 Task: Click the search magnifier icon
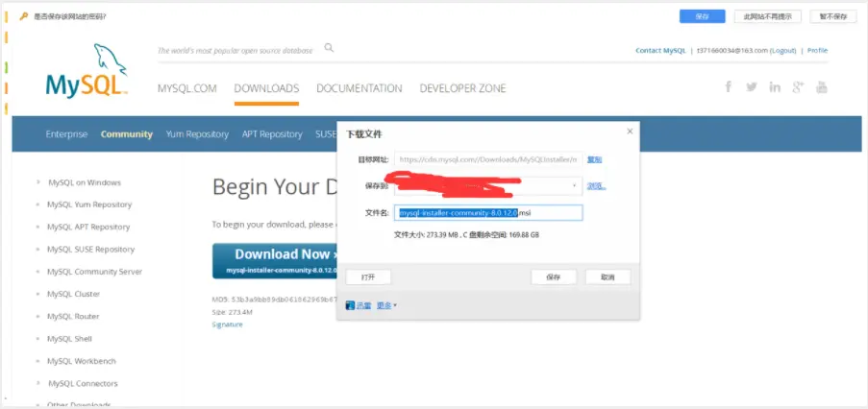pyautogui.click(x=329, y=48)
